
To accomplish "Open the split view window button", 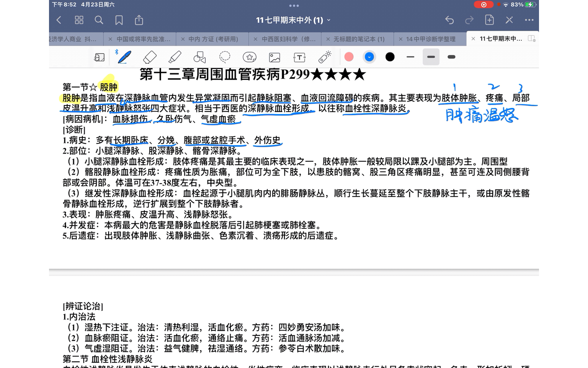I will pos(531,39).
